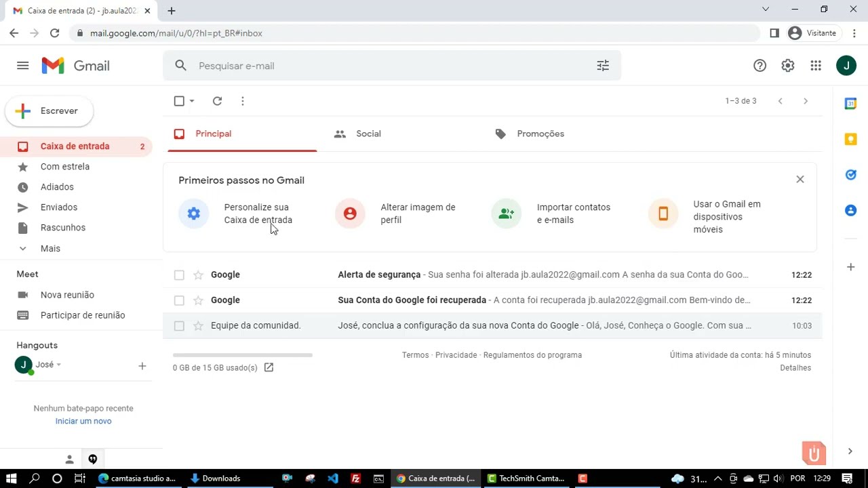Open the More actions three-dot menu
The width and height of the screenshot is (868, 488).
coord(243,101)
